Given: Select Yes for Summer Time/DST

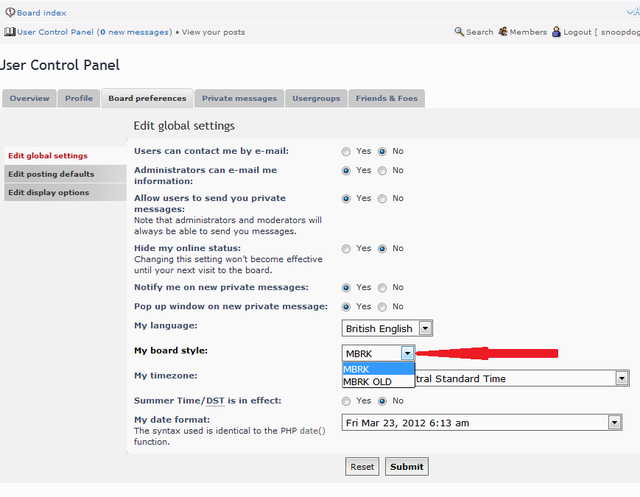Looking at the screenshot, I should [346, 402].
